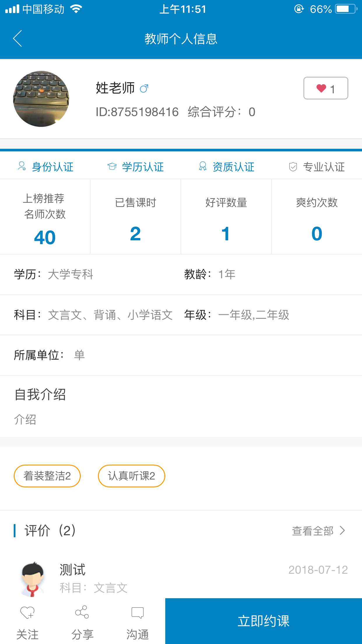The width and height of the screenshot is (362, 644).
Task: Expand all reviews via 查看全部
Action: pos(313,531)
